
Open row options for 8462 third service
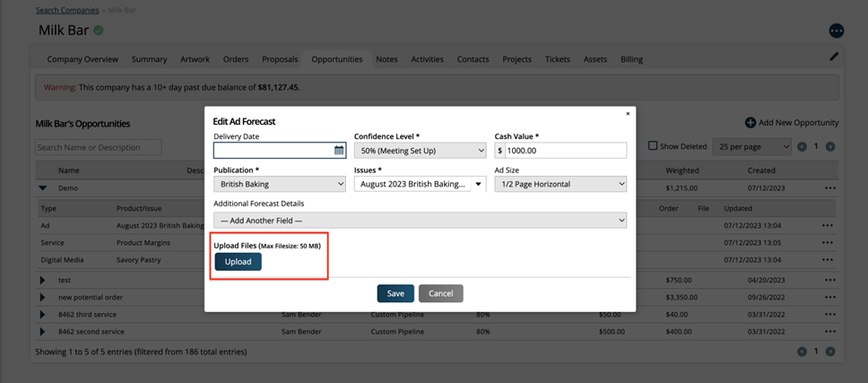tap(829, 314)
